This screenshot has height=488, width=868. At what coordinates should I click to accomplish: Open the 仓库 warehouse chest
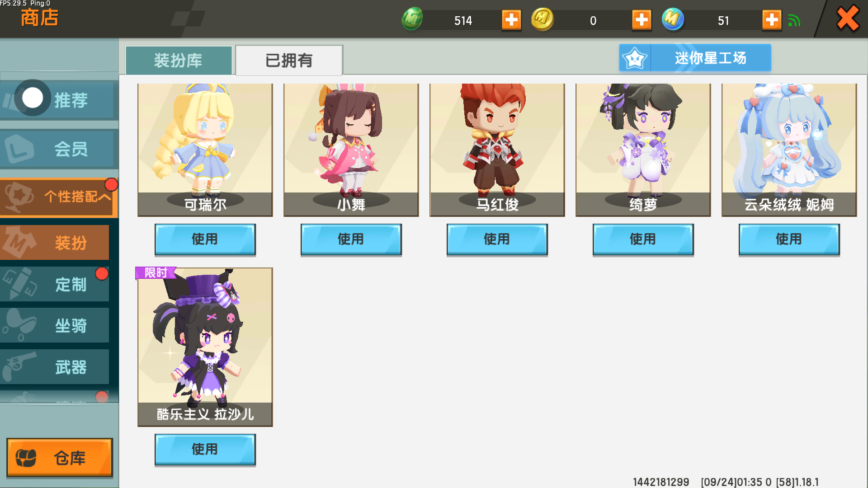[59, 457]
